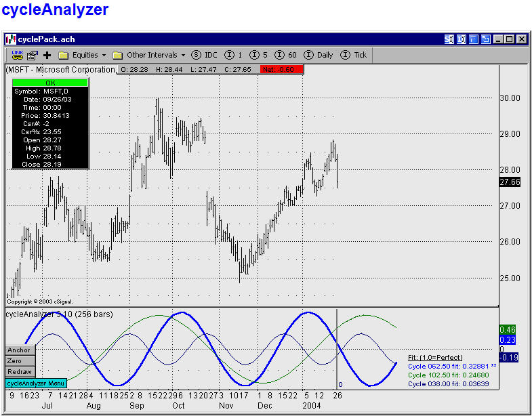Click the black plus icon

coord(47,56)
